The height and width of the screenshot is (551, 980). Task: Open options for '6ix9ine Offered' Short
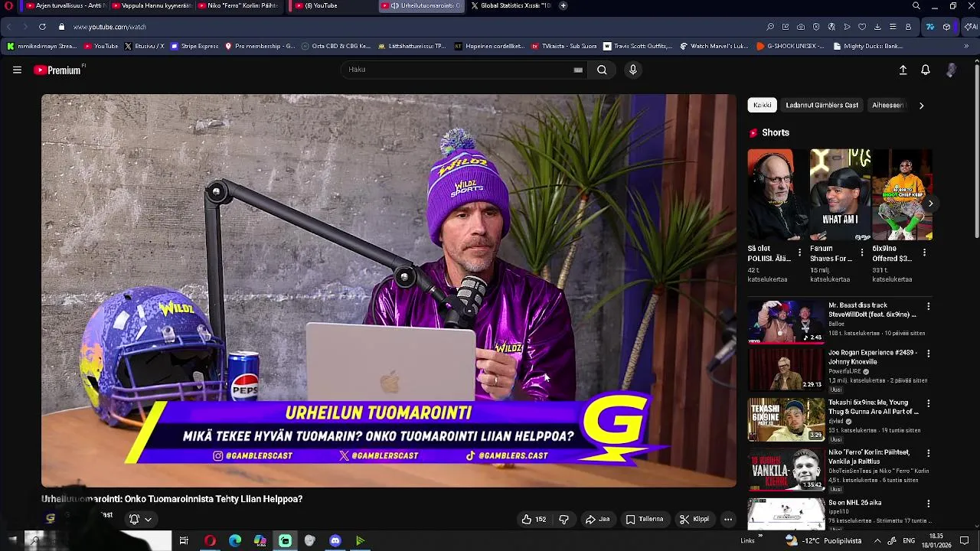tap(924, 253)
